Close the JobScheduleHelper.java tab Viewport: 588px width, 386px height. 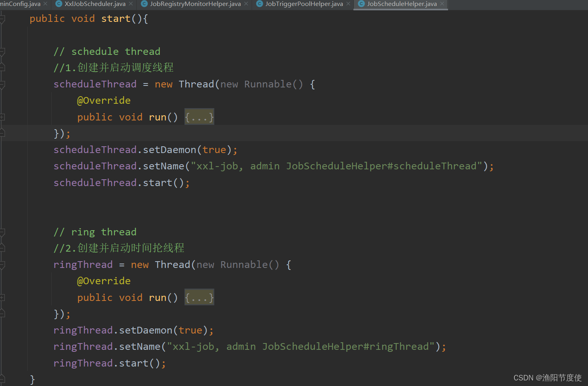click(442, 4)
